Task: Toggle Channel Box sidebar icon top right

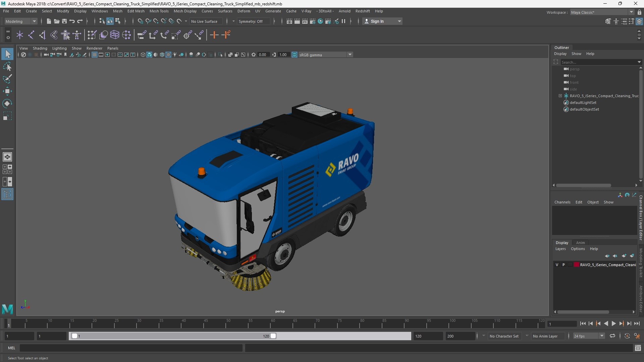Action: (x=639, y=21)
